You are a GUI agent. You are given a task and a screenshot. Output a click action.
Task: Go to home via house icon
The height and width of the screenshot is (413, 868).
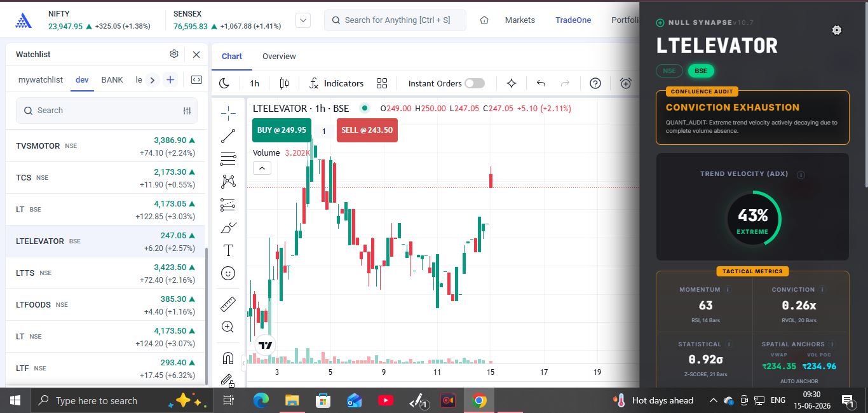pyautogui.click(x=484, y=20)
